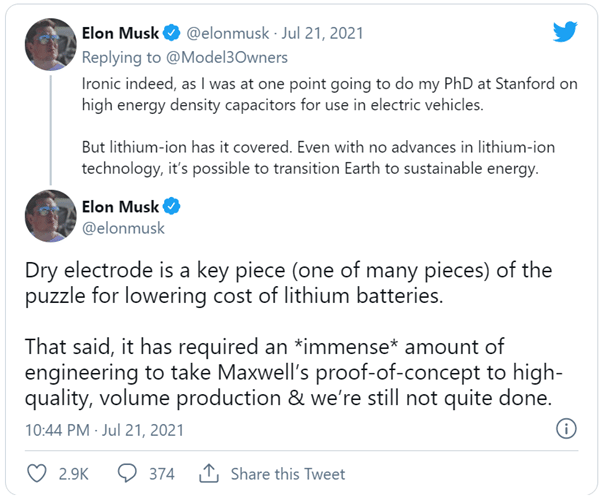
Task: Click the Twitter bird logo
Action: [566, 34]
